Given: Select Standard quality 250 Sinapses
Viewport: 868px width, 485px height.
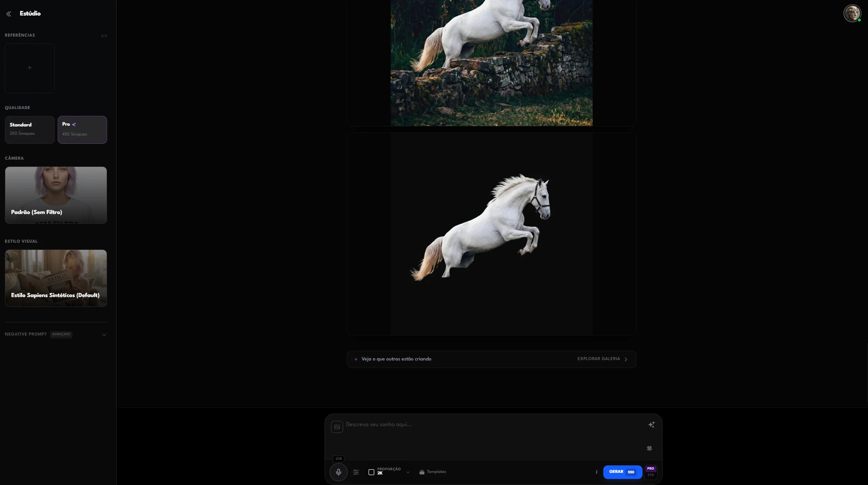Looking at the screenshot, I should click(29, 129).
